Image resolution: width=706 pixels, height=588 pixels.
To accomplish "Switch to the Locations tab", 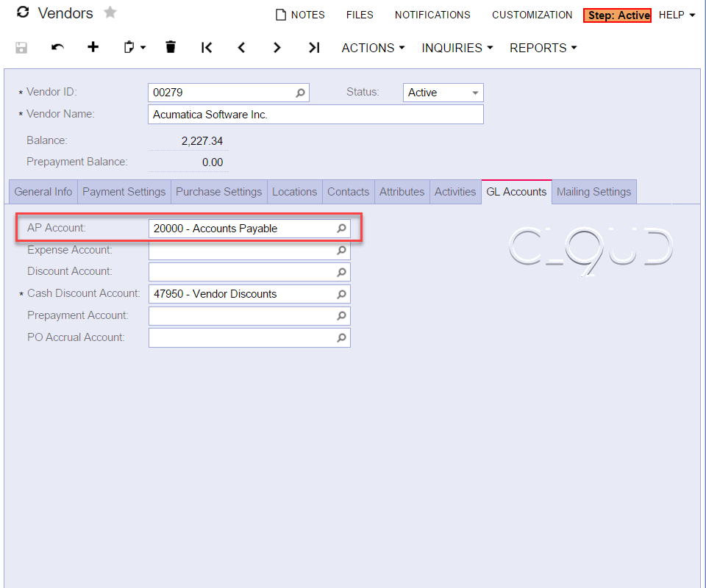I will coord(294,192).
